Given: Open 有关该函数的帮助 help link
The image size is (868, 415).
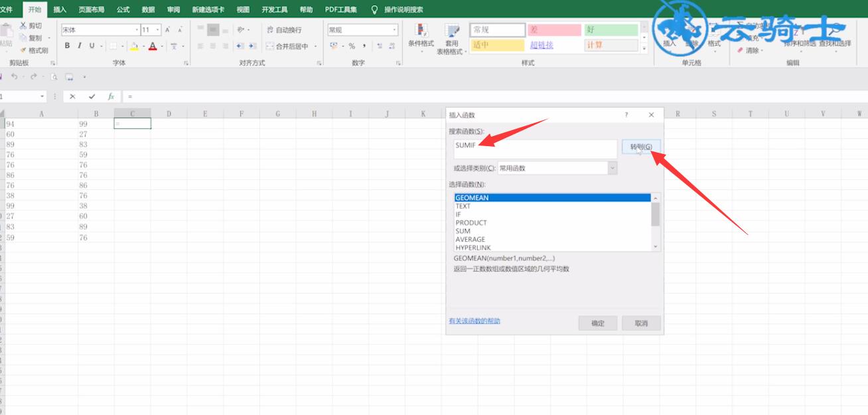Looking at the screenshot, I should (x=474, y=321).
